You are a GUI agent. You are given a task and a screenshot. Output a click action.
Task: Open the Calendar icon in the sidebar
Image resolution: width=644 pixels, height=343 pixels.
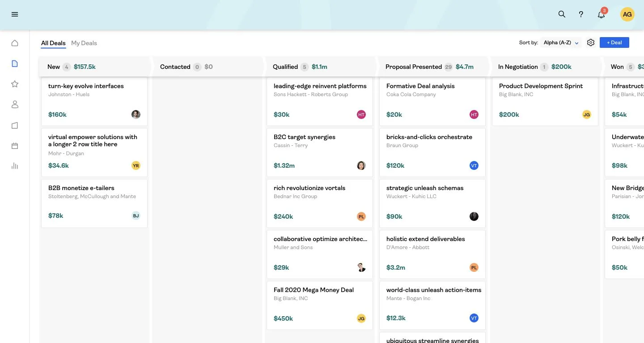point(15,145)
